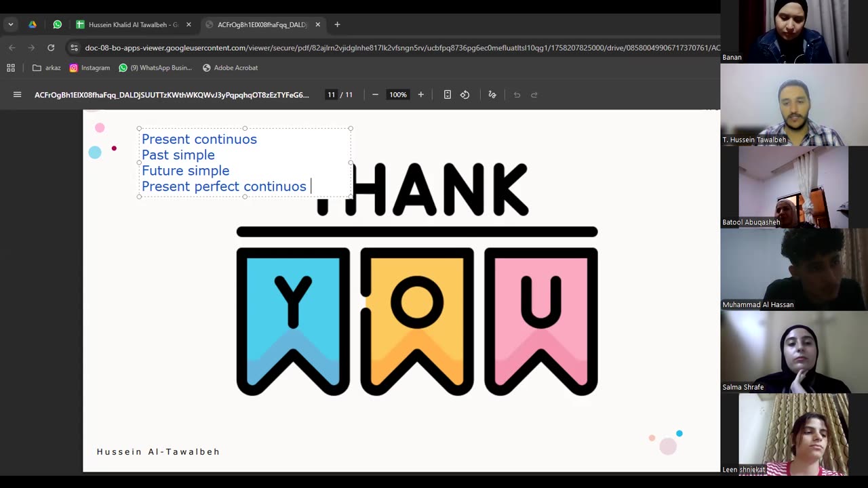868x488 pixels.
Task: Select Salma Shrafe's video thumbnail
Action: click(x=794, y=352)
